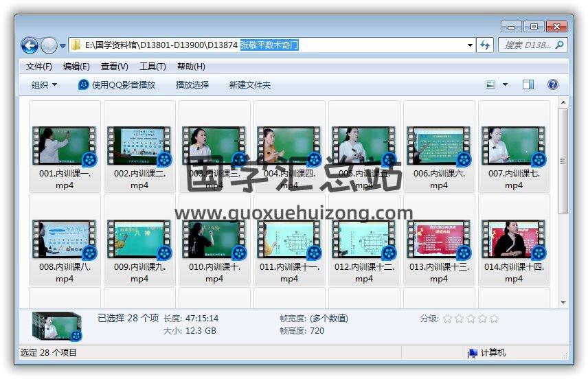588x379 pixels.
Task: Click the details pane stacked video preview
Action: point(57,326)
